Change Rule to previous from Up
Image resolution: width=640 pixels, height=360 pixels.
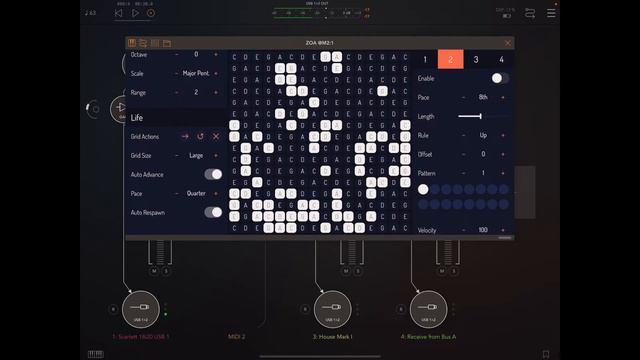pos(464,135)
